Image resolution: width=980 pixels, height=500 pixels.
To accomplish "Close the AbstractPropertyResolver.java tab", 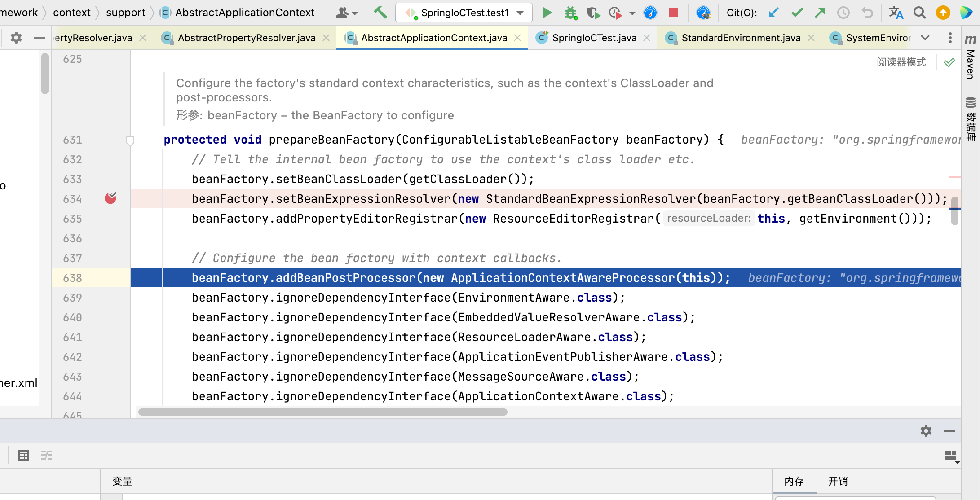I will coord(326,38).
